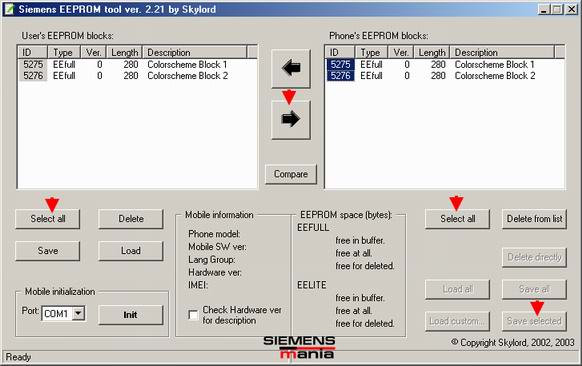Click Length column header in Phone's list
Image resolution: width=582 pixels, height=366 pixels.
coord(432,52)
